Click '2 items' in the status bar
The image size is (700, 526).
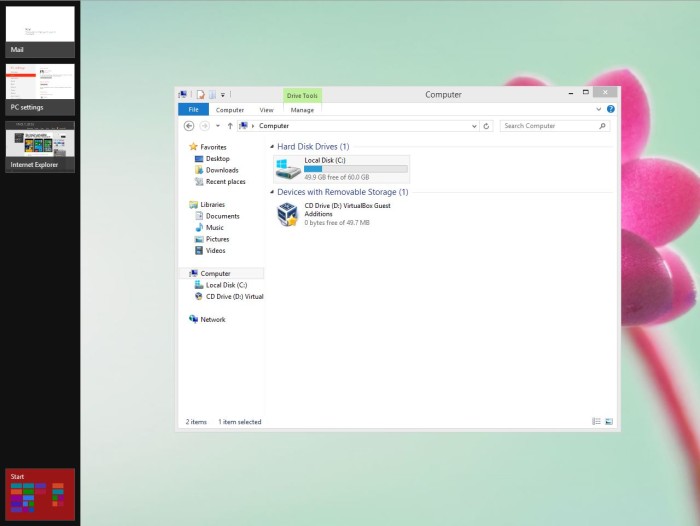(196, 422)
